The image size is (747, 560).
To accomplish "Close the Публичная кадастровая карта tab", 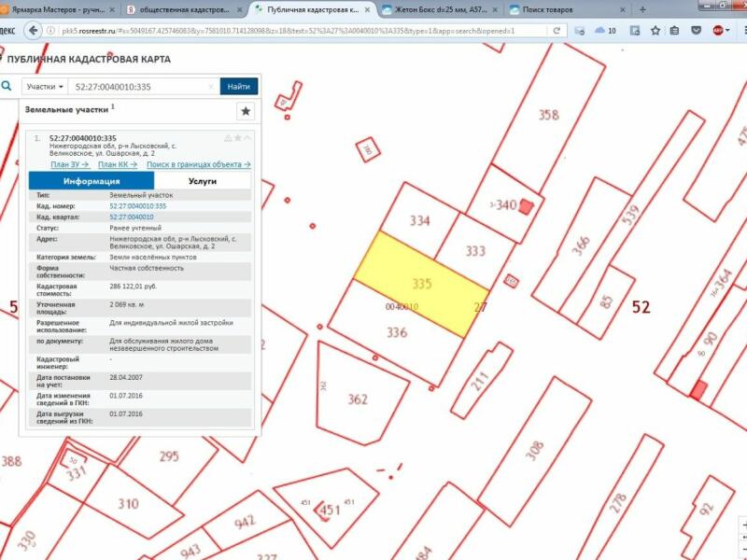I will (x=368, y=9).
